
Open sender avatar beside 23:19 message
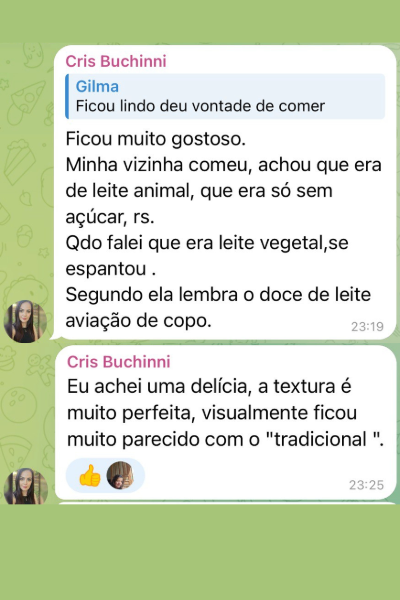pyautogui.click(x=25, y=321)
